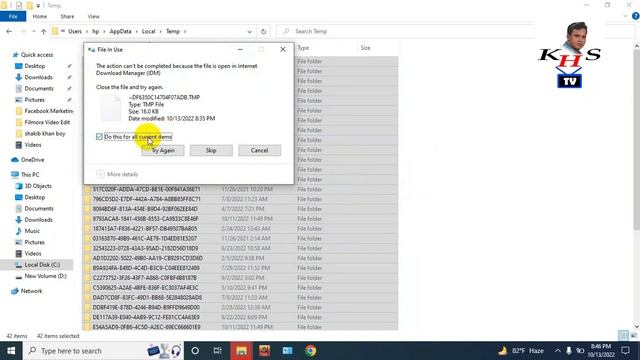Viewport: 640px width, 360px height.
Task: Select Local Disk (C:) in sidebar
Action: tap(42, 265)
